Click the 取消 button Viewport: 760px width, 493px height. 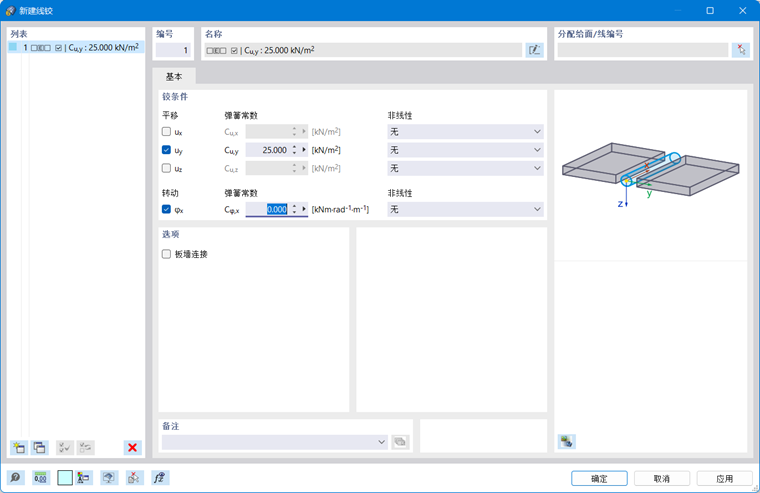pos(662,478)
